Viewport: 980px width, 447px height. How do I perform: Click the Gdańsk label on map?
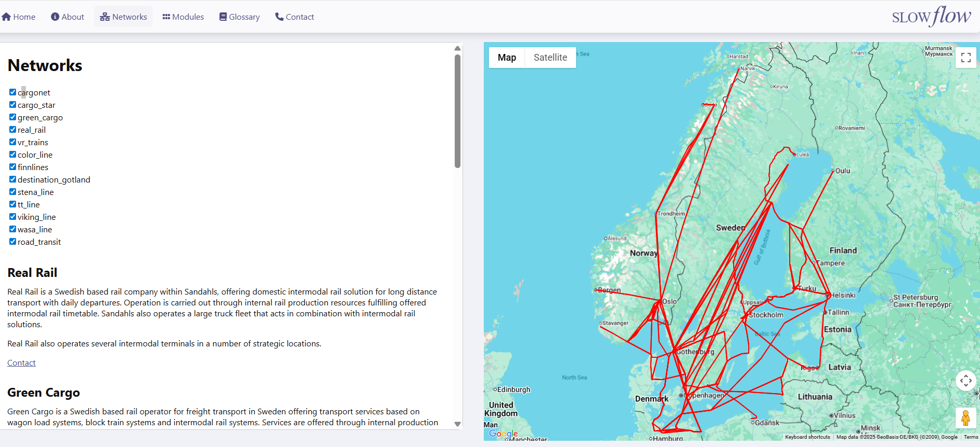click(767, 423)
